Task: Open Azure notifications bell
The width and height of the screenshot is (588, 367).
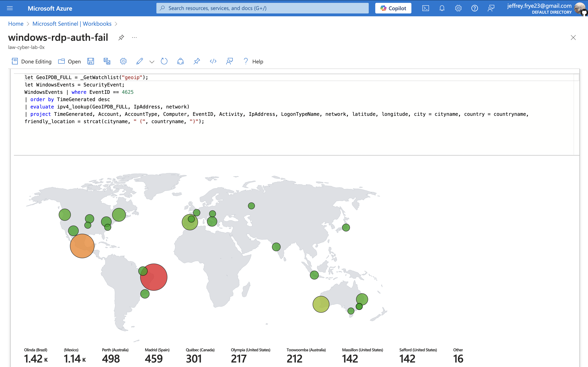Action: pyautogui.click(x=442, y=8)
